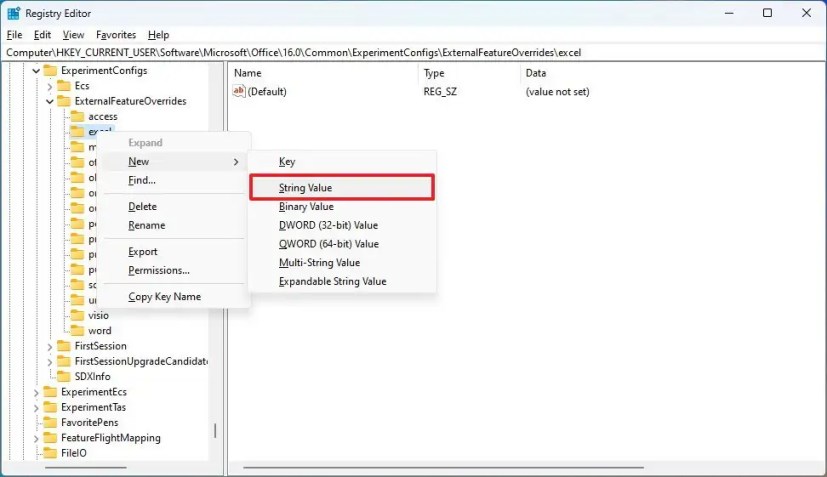
Task: Expand the Ecs key
Action: tap(50, 86)
